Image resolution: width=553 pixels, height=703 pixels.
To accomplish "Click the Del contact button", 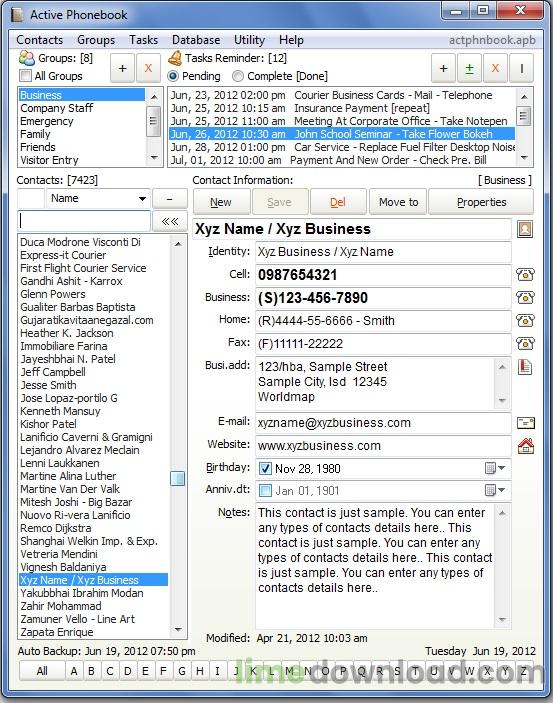I will 338,202.
